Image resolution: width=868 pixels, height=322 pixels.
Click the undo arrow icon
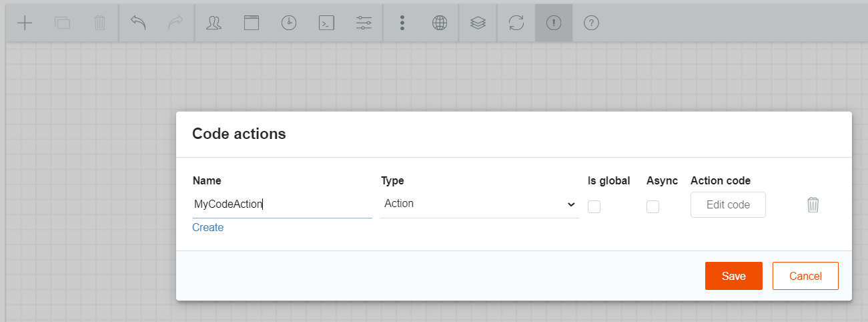pyautogui.click(x=138, y=23)
